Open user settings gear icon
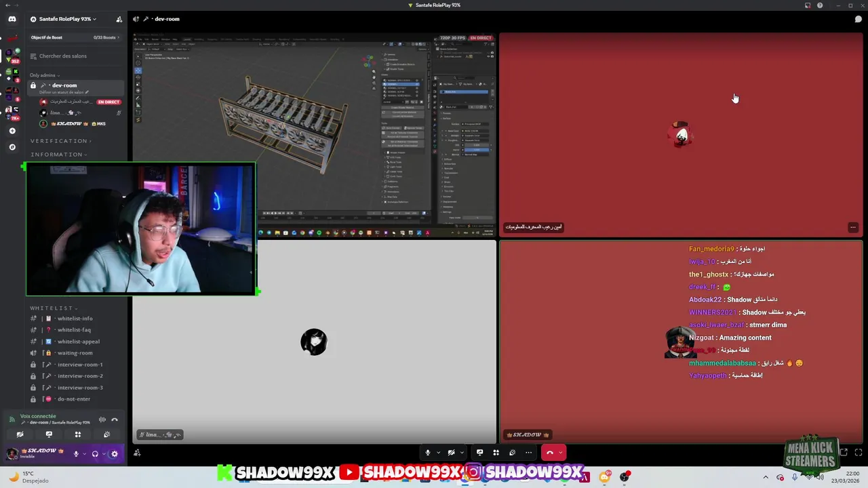The width and height of the screenshot is (868, 488). [114, 454]
